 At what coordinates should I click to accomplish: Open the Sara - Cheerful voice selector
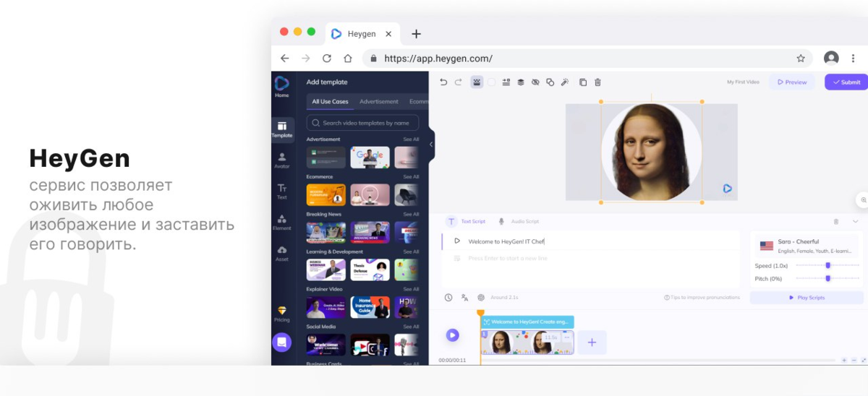click(807, 246)
